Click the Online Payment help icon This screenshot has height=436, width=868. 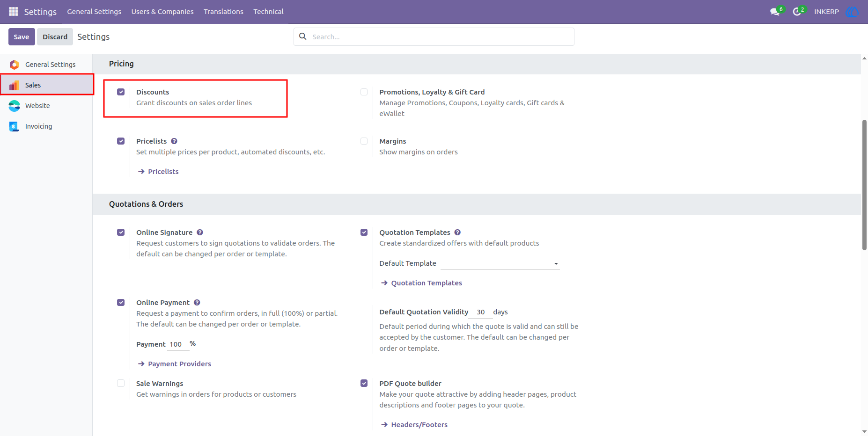pos(197,303)
